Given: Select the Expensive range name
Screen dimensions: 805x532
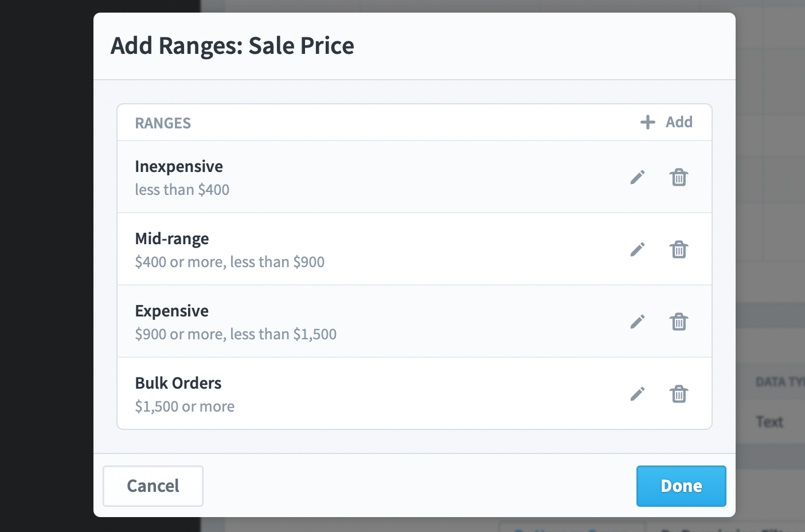Looking at the screenshot, I should click(x=172, y=311).
